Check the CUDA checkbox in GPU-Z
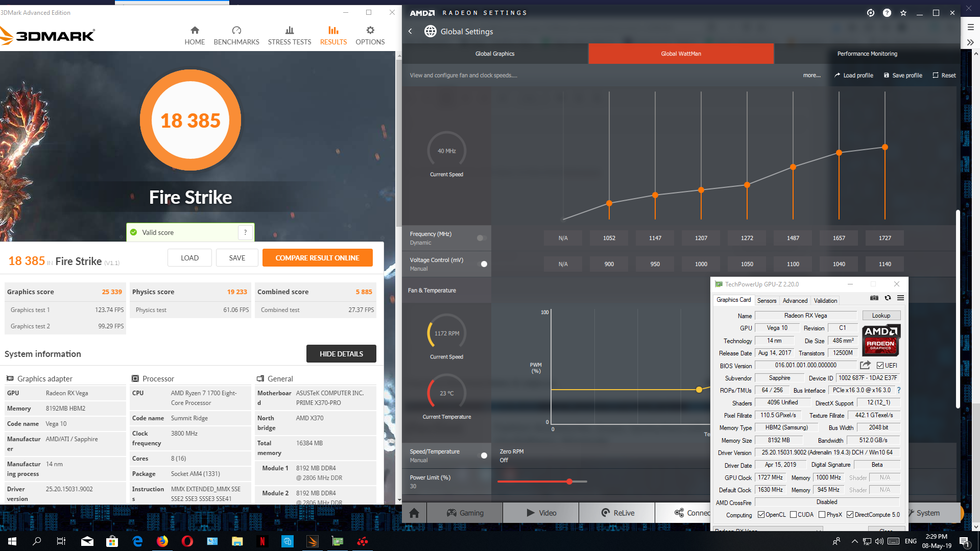This screenshot has height=551, width=980. click(x=793, y=515)
